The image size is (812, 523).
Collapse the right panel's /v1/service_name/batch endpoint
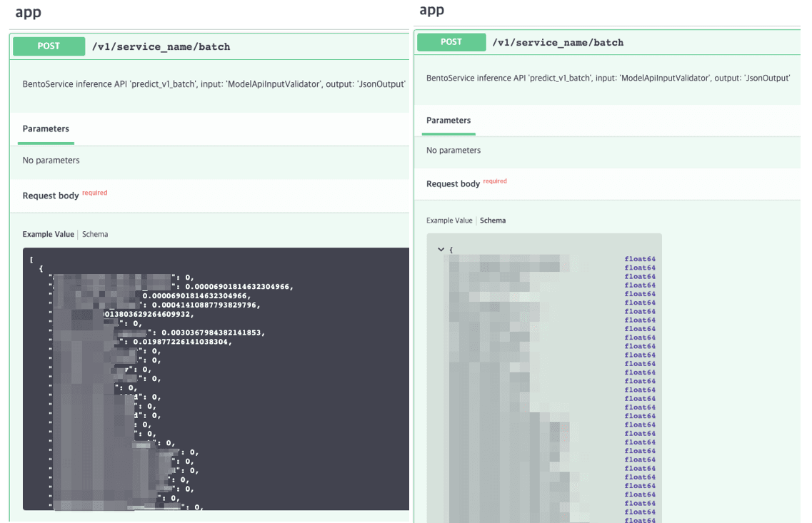pos(557,43)
